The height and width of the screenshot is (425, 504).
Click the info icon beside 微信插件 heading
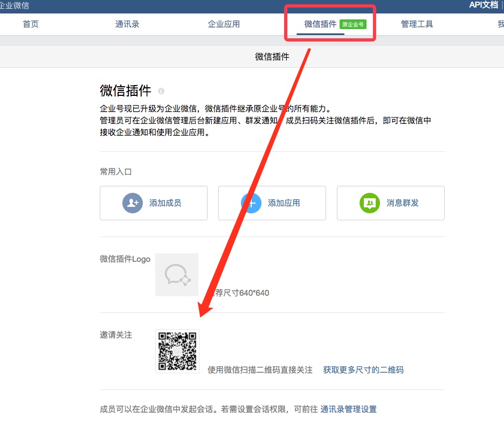(x=161, y=91)
